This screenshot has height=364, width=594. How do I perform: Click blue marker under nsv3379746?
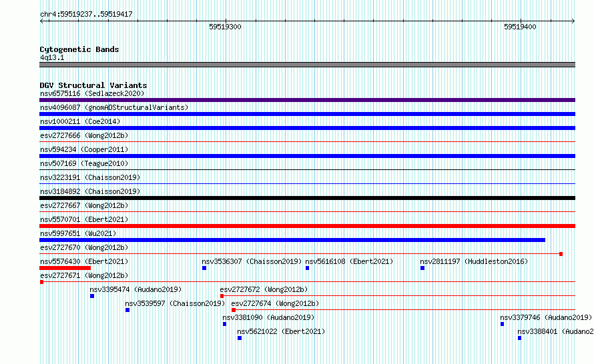503,324
